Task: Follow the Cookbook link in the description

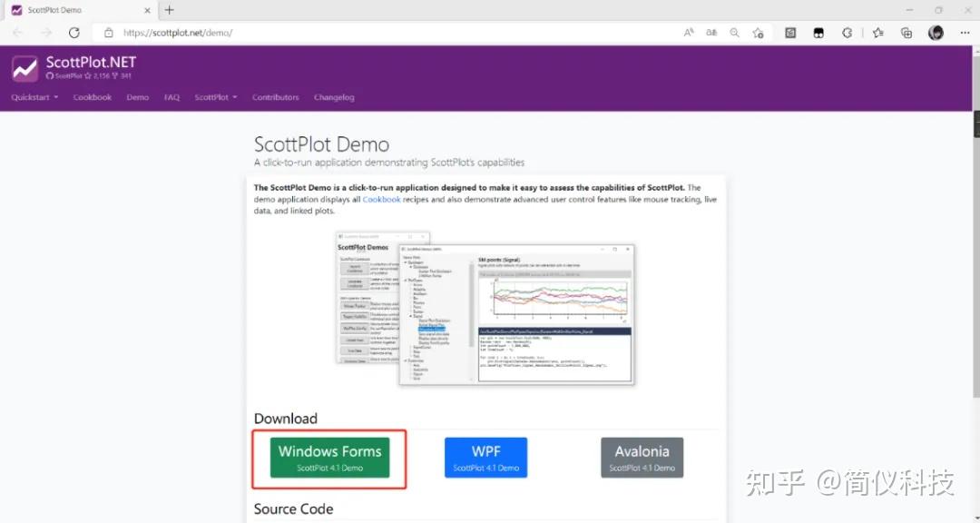Action: 381,200
